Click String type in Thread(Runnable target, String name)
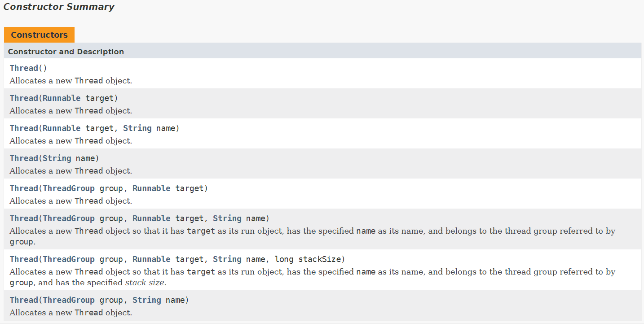 (x=137, y=128)
